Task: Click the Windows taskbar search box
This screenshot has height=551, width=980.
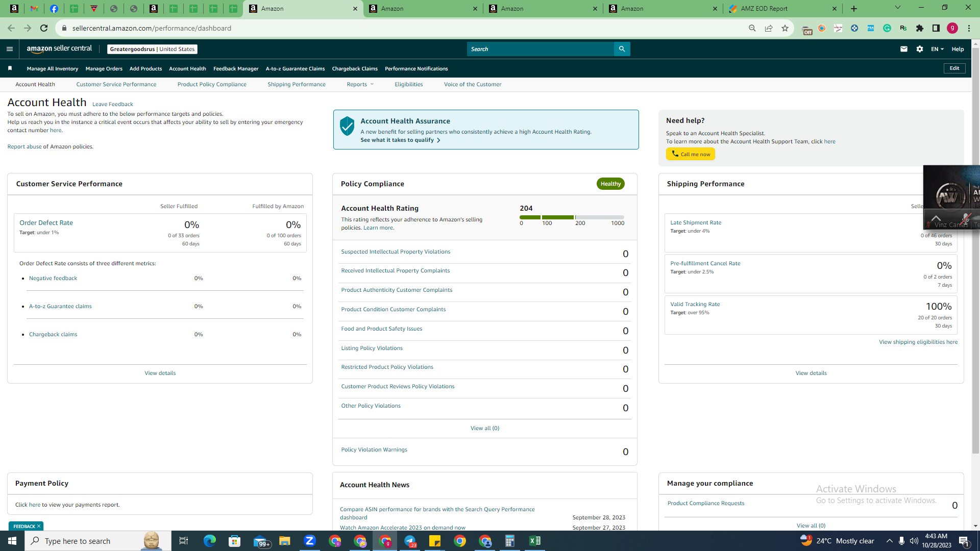Action: [97, 541]
